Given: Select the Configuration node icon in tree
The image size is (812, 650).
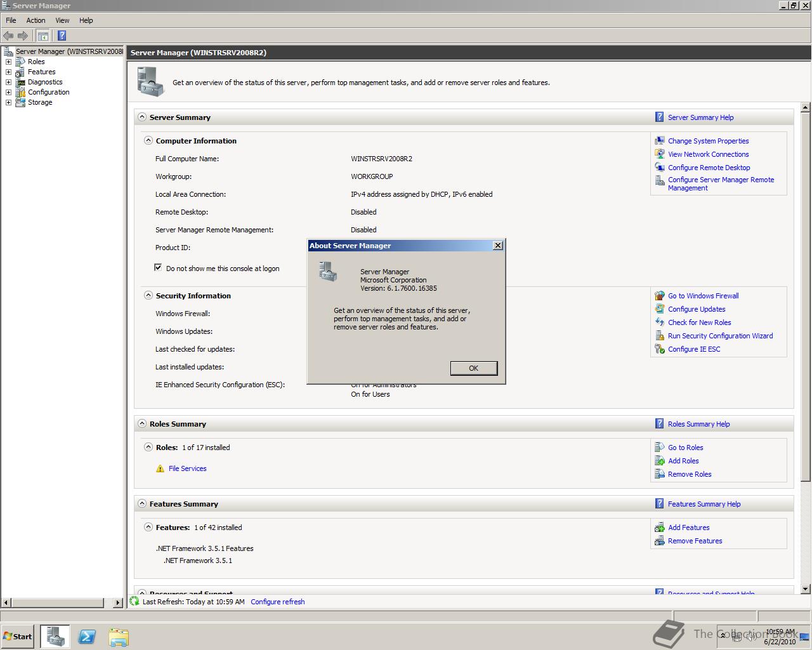Looking at the screenshot, I should coord(20,92).
